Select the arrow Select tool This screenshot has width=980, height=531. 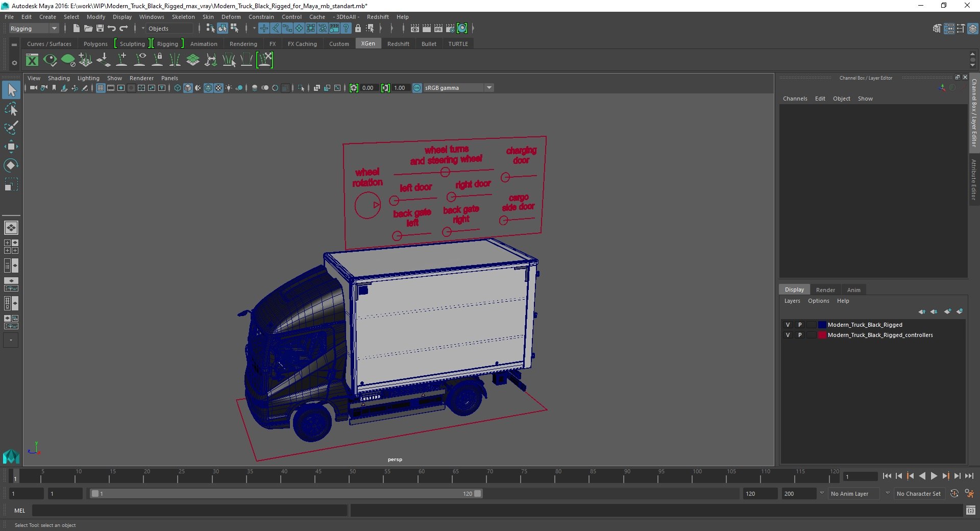11,90
